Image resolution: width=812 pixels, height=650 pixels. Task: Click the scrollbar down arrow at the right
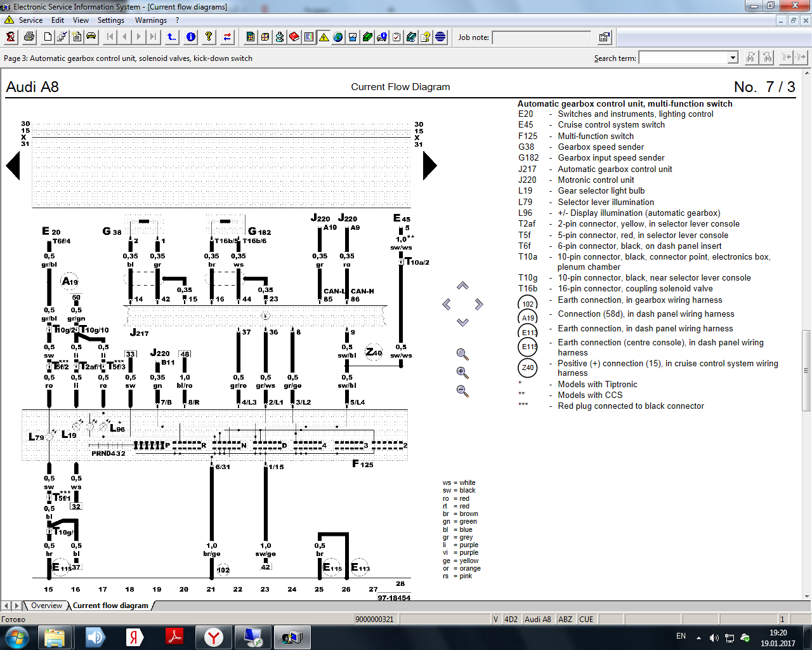(807, 597)
